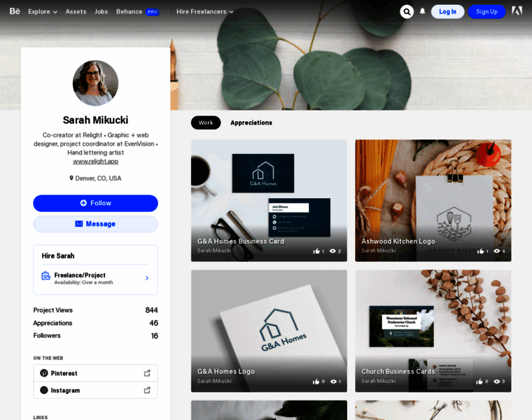Open Freelance/Project availability chevron

click(147, 278)
